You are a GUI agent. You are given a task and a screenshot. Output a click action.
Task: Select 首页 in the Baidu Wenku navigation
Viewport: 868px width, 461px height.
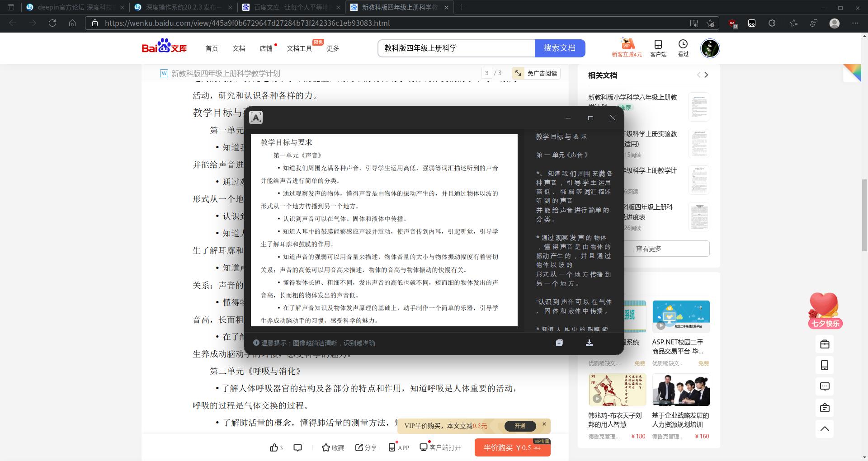211,48
